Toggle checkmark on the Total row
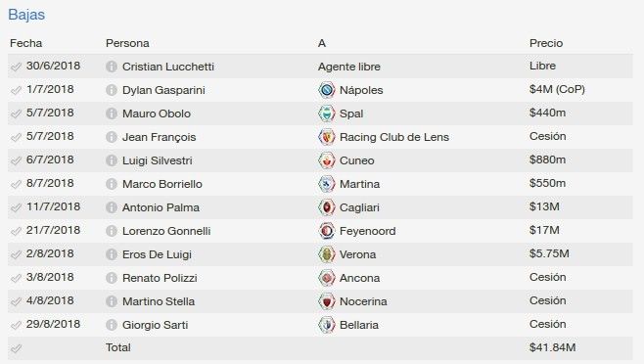This screenshot has height=364, width=644. click(x=16, y=348)
